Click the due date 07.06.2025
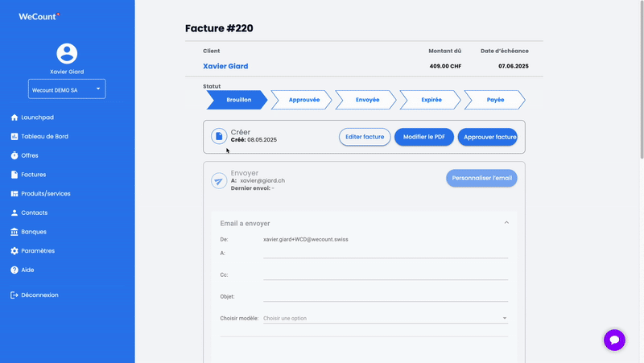Screen dimensions: 644x363 (514, 66)
